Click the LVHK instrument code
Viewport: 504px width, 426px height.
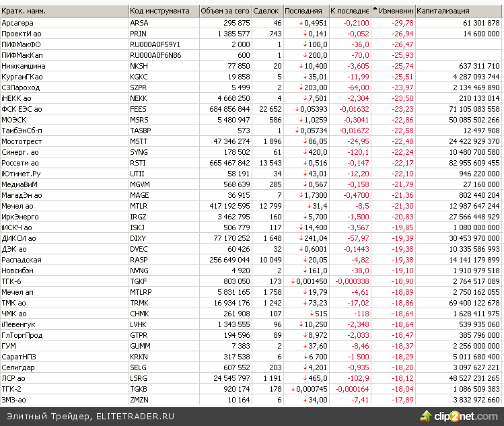point(138,325)
